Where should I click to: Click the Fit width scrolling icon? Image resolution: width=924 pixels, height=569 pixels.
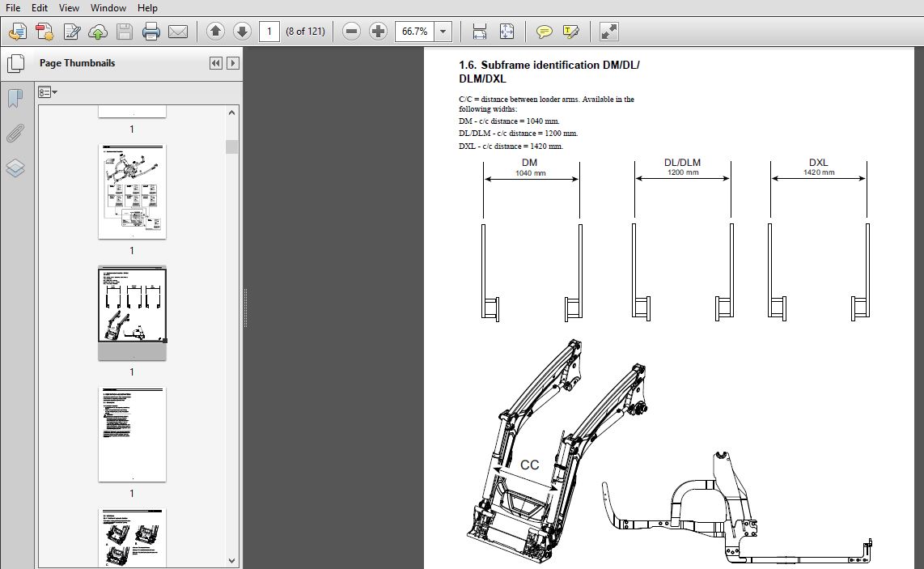(480, 32)
